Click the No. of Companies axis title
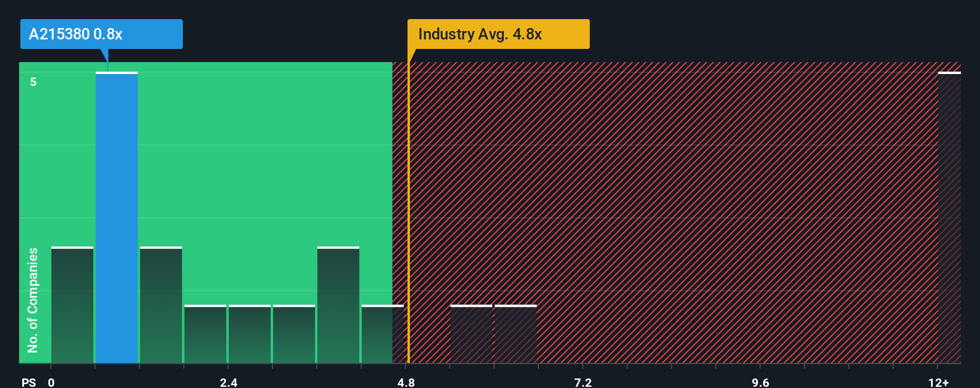Viewport: 980px width, 388px height. [33, 300]
